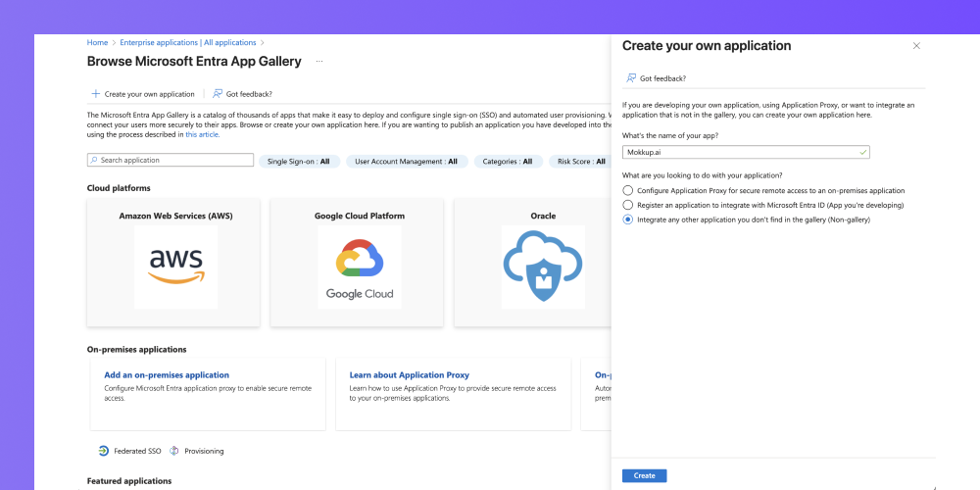The height and width of the screenshot is (490, 980).
Task: Click the Federated SSO legend icon
Action: [104, 451]
